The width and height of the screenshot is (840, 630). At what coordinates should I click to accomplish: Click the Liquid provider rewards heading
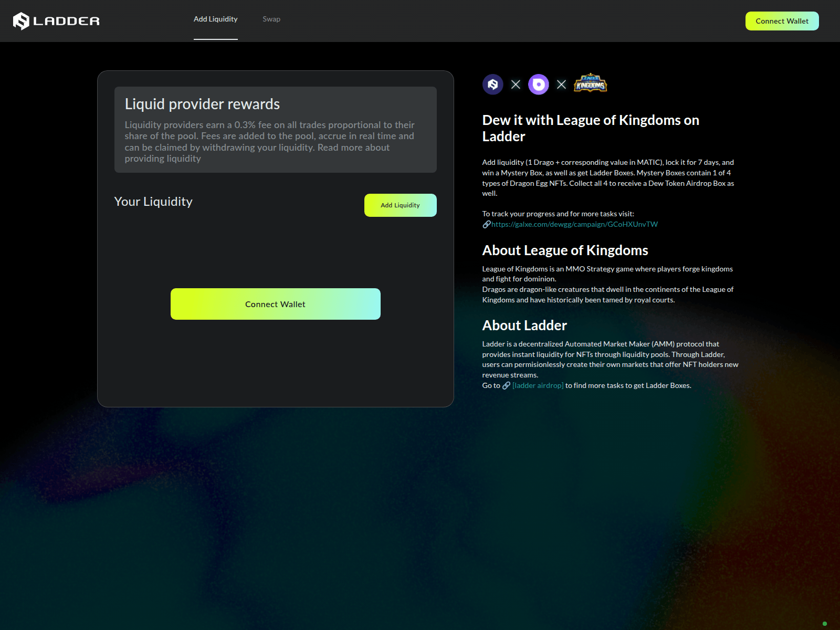(x=202, y=104)
